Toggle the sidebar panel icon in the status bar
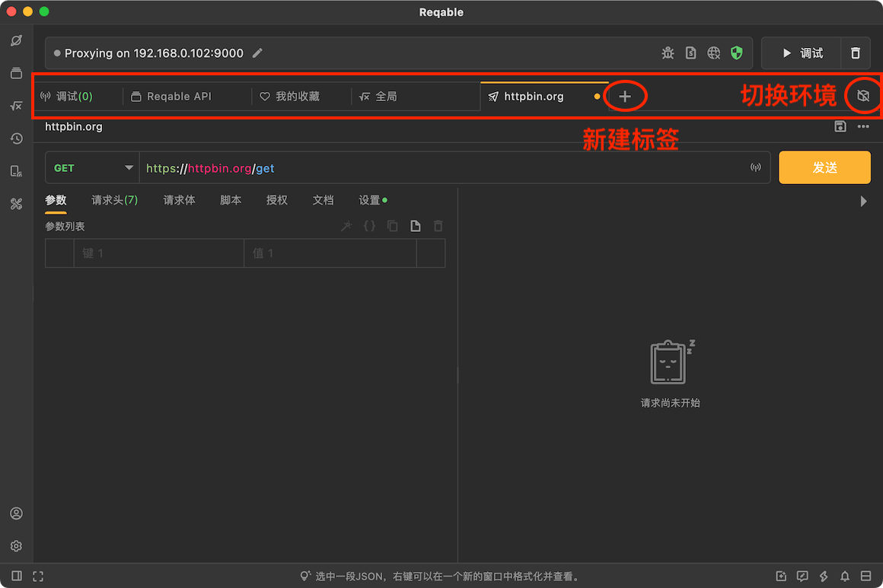Screen dimensions: 883x588 [x=17, y=576]
